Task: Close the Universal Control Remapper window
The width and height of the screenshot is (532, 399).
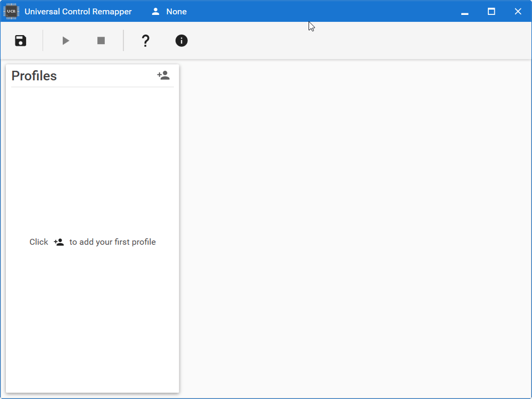Action: 518,12
